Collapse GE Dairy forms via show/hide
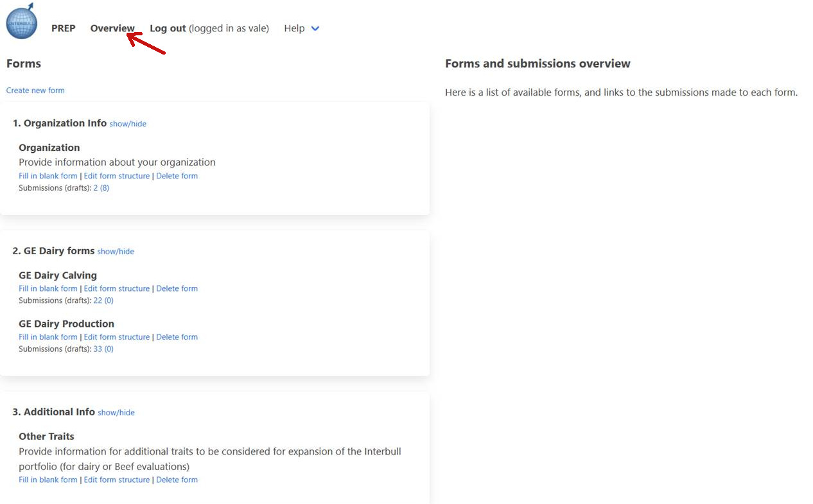Viewport: 813px width, 504px height. pyautogui.click(x=116, y=252)
